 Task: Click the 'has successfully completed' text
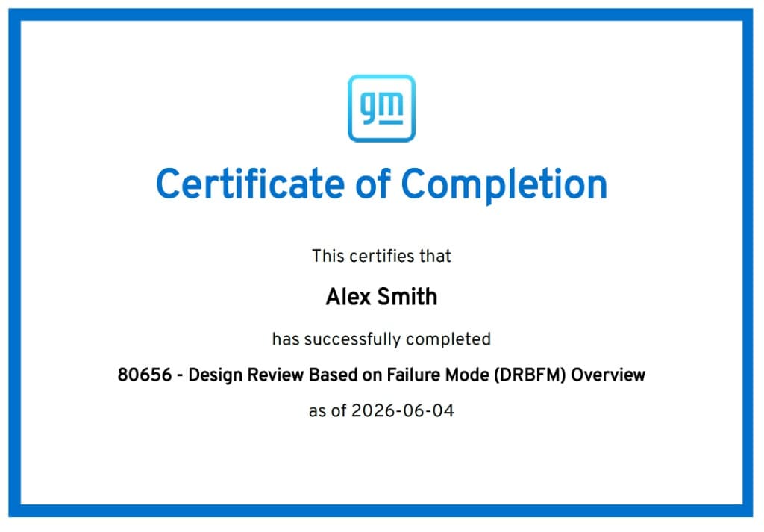coord(381,339)
